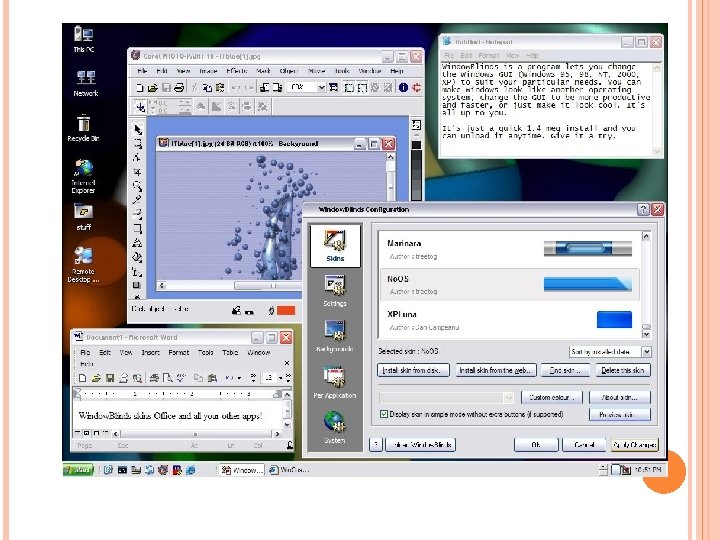Click the Start button on taskbar
The image size is (720, 540).
78,470
